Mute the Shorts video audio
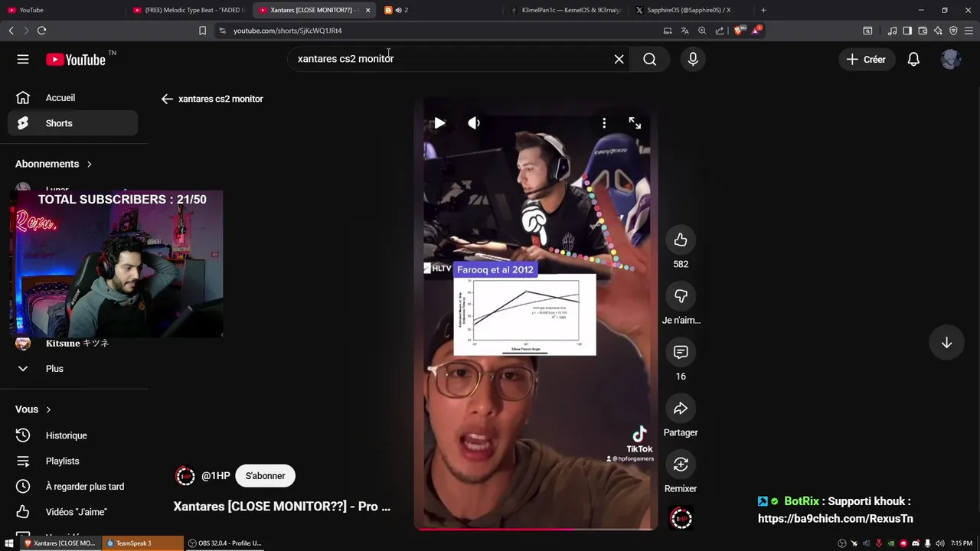Image resolution: width=980 pixels, height=551 pixels. pyautogui.click(x=474, y=123)
